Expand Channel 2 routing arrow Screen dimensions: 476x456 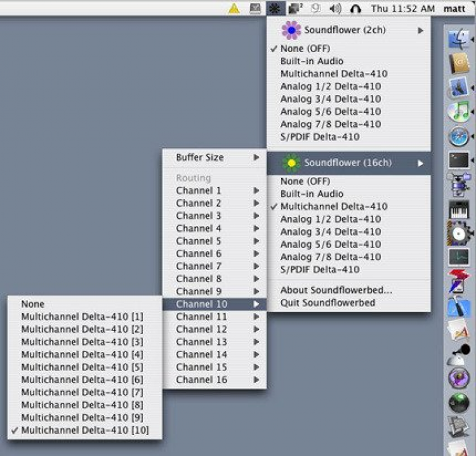(x=256, y=204)
